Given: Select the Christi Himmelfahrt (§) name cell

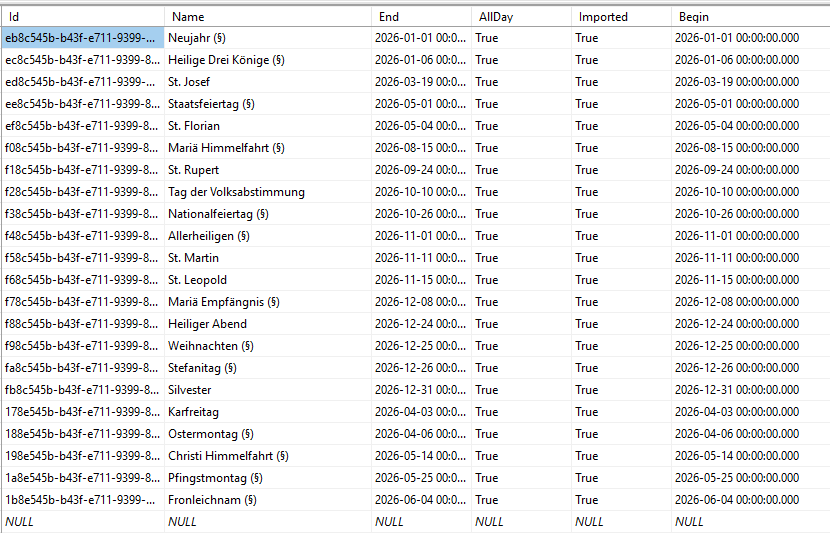Looking at the screenshot, I should pyautogui.click(x=228, y=456).
